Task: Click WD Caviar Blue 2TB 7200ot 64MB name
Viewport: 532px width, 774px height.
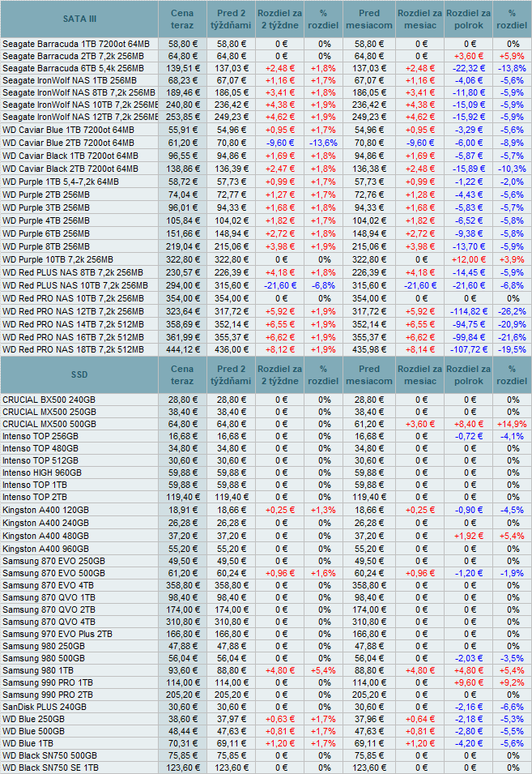Action: pyautogui.click(x=68, y=143)
